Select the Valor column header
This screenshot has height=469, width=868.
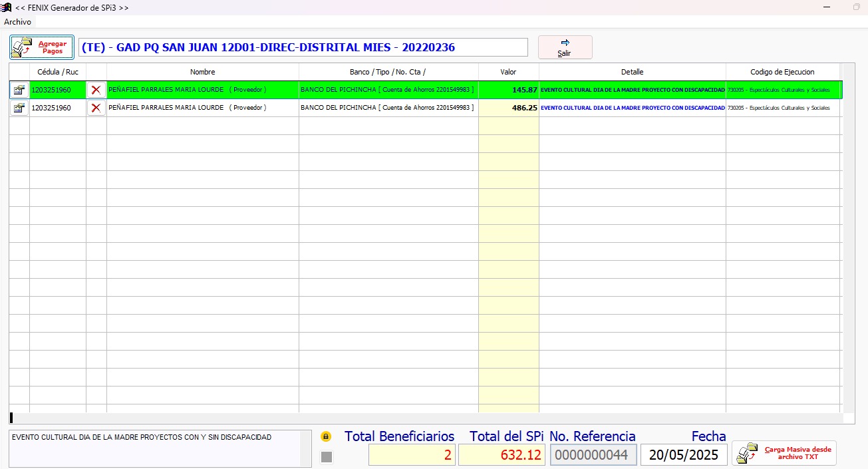(x=508, y=72)
